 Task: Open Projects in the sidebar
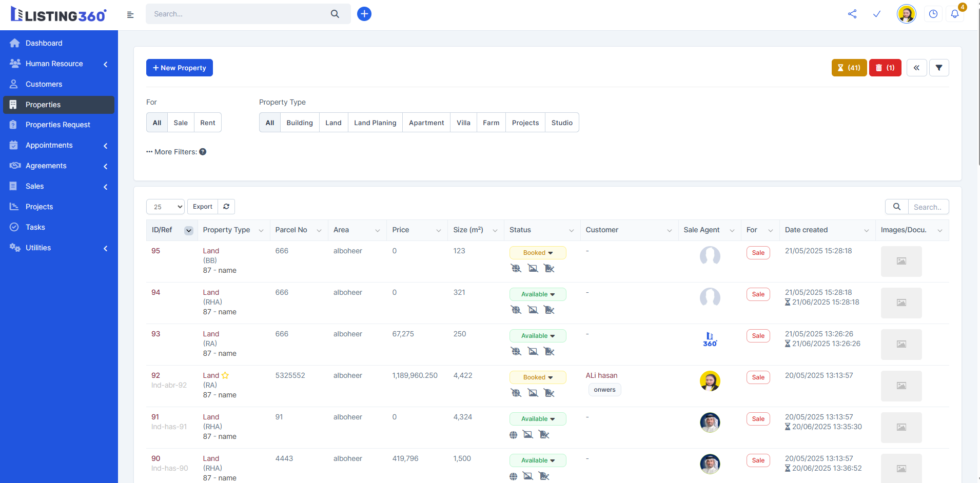point(59,207)
